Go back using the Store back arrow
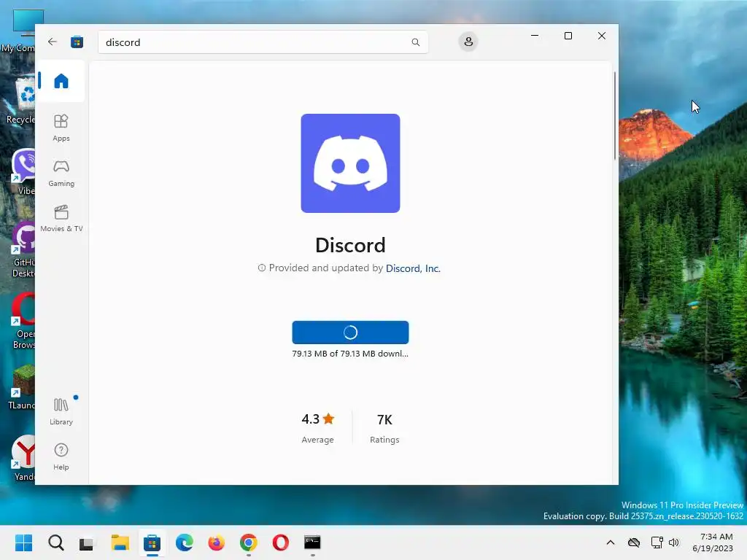This screenshot has width=747, height=560. click(53, 42)
